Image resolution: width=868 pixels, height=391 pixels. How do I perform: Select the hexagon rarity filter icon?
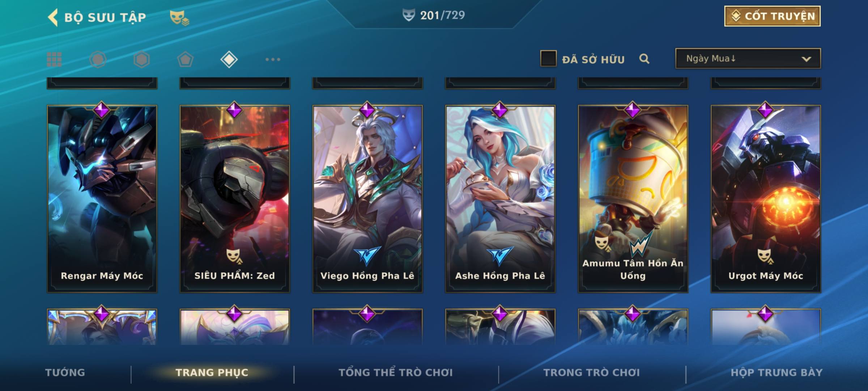(141, 59)
